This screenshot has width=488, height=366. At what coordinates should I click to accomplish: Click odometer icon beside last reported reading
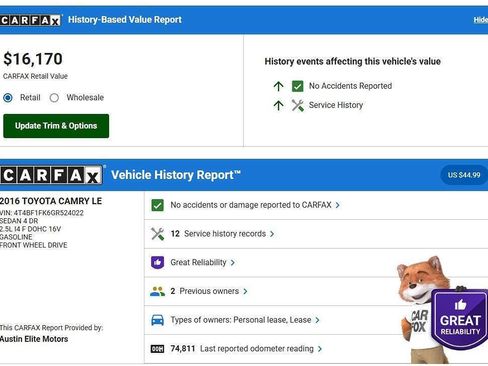point(157,349)
